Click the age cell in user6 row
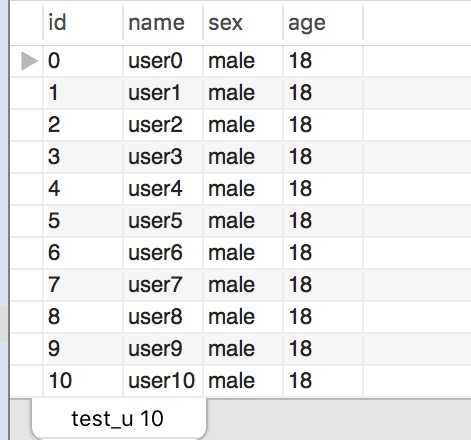The height and width of the screenshot is (440, 471). coord(323,253)
